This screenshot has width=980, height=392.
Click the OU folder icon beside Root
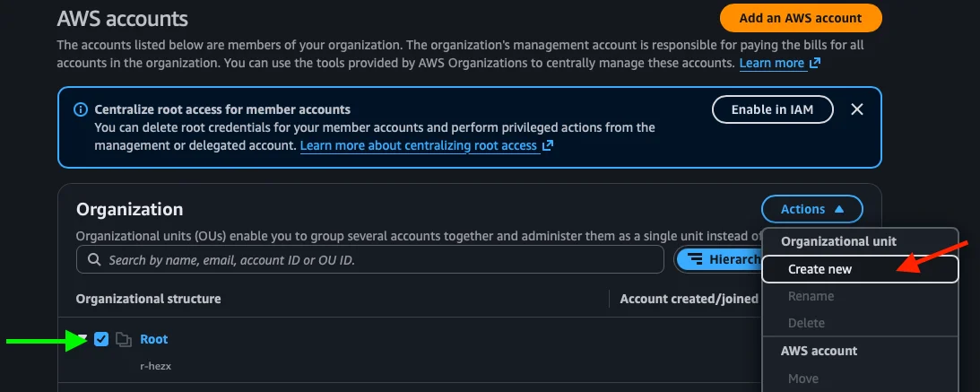[124, 339]
